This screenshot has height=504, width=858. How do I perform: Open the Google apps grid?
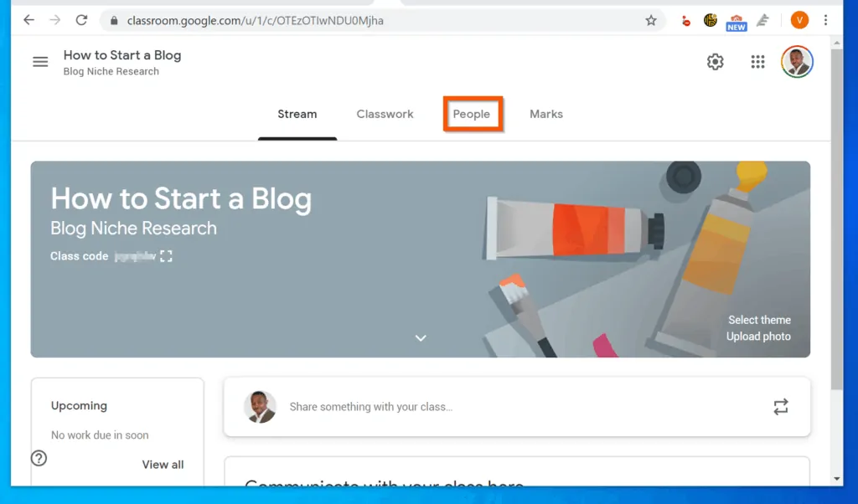click(x=757, y=62)
